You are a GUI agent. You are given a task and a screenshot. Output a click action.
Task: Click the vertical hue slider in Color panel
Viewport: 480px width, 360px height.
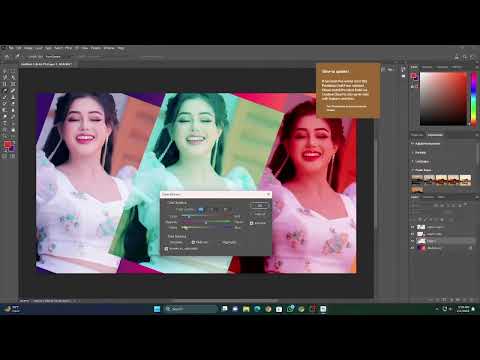[473, 99]
